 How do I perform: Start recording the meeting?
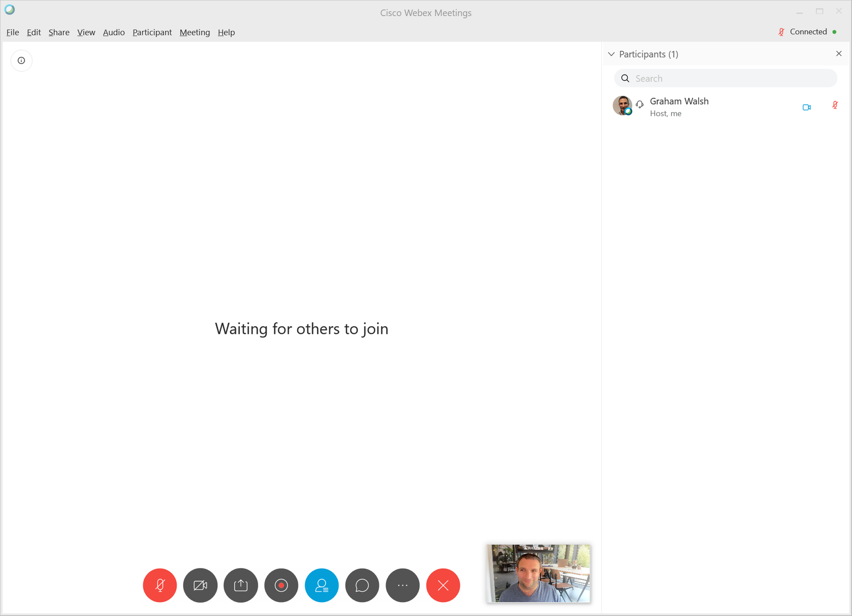click(281, 585)
